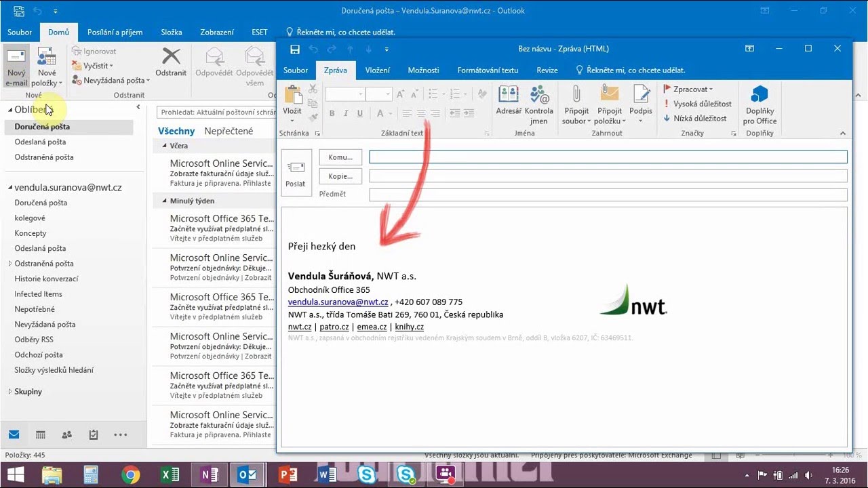Screen dimensions: 868x488
Task: Click the copy icon in Schránka group
Action: (313, 103)
